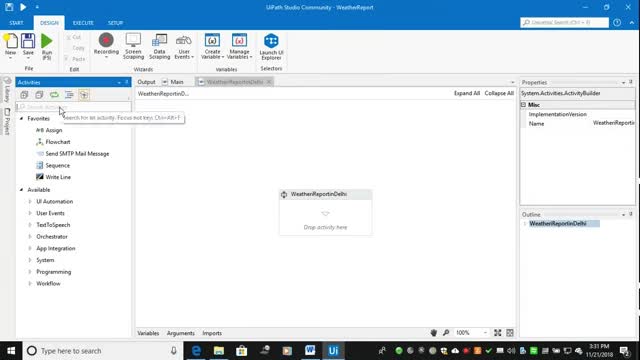Open the Screen Scraping wizard
The image size is (640, 360).
[133, 46]
